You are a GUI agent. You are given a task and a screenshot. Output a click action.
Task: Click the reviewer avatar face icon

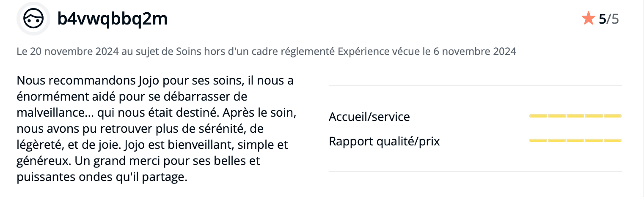click(33, 19)
